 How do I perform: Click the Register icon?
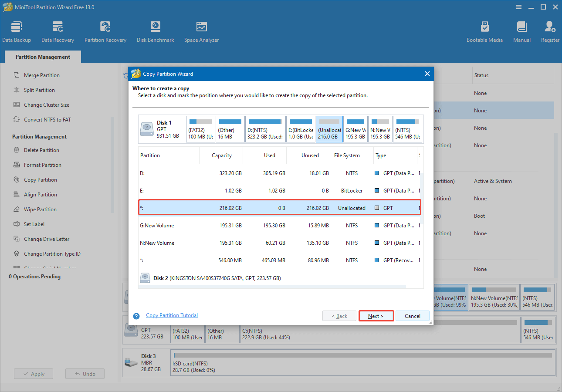click(x=549, y=30)
